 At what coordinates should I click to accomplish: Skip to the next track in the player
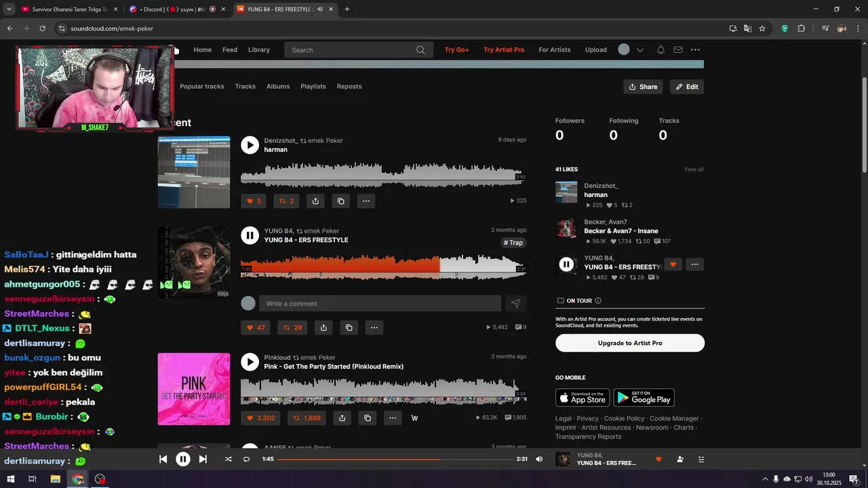pos(203,459)
